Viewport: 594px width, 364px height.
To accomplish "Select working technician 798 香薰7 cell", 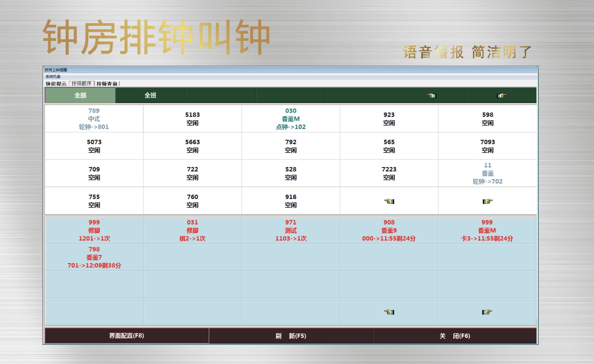I will coord(94,257).
